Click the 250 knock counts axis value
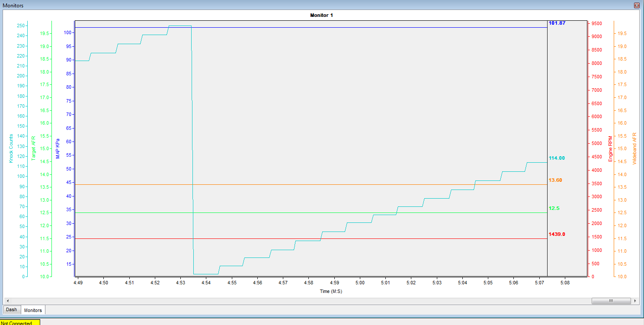 coord(20,26)
